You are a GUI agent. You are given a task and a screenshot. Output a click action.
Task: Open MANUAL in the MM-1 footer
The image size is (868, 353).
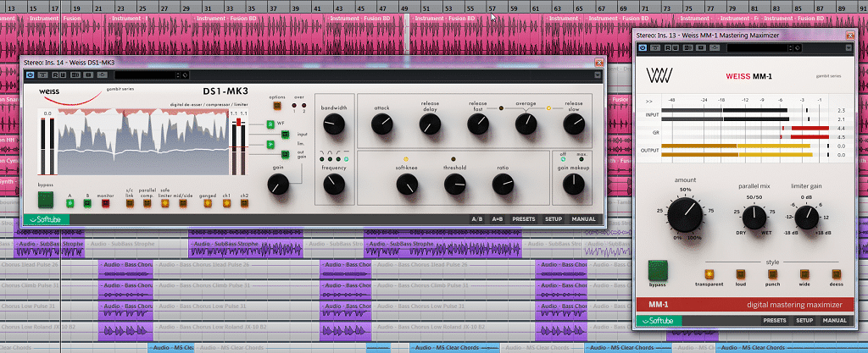pos(834,320)
